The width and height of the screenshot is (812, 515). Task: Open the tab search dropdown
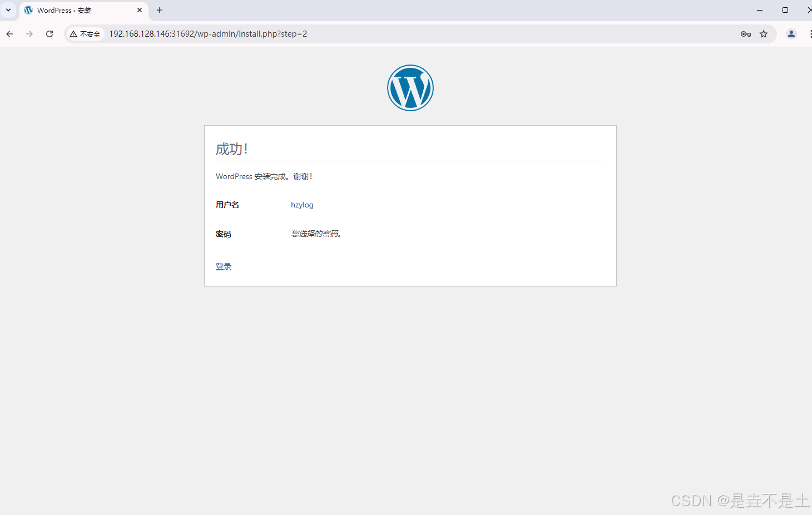pos(8,10)
